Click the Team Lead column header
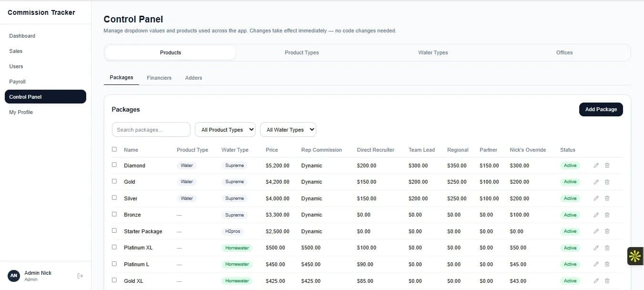 point(422,150)
